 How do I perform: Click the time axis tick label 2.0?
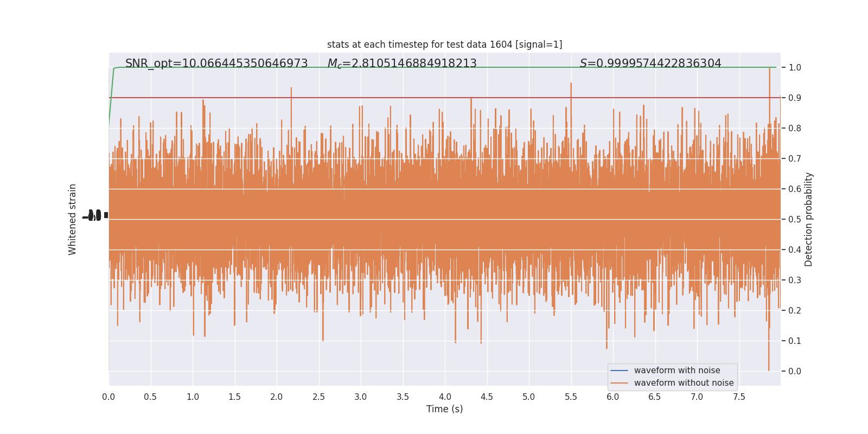pos(277,397)
